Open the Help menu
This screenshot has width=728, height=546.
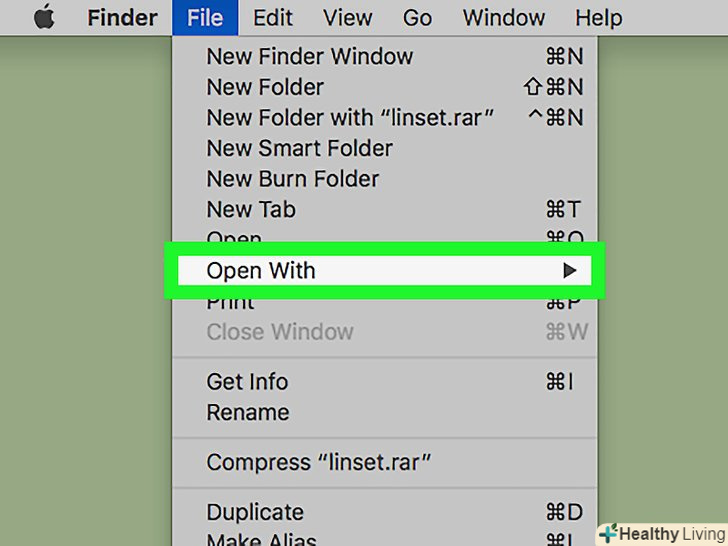598,18
